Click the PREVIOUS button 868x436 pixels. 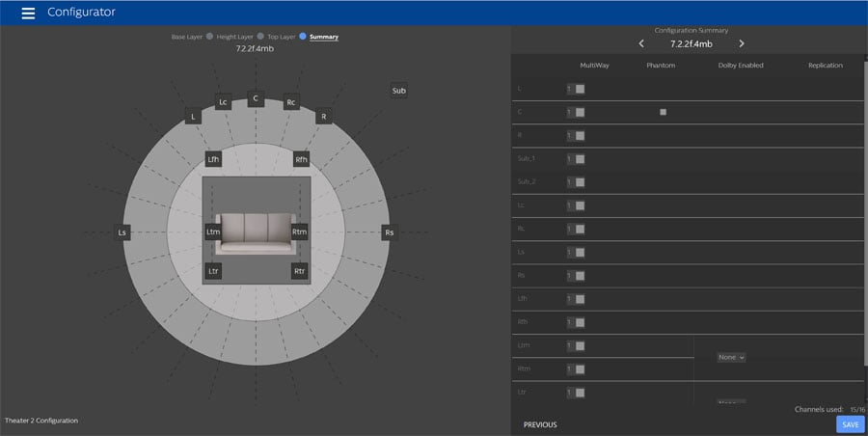coord(540,424)
